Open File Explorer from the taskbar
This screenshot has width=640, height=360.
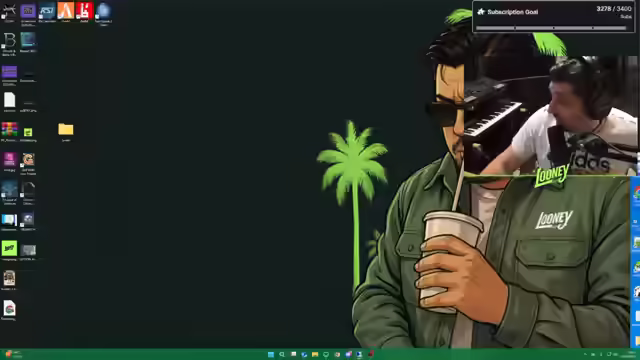click(315, 354)
